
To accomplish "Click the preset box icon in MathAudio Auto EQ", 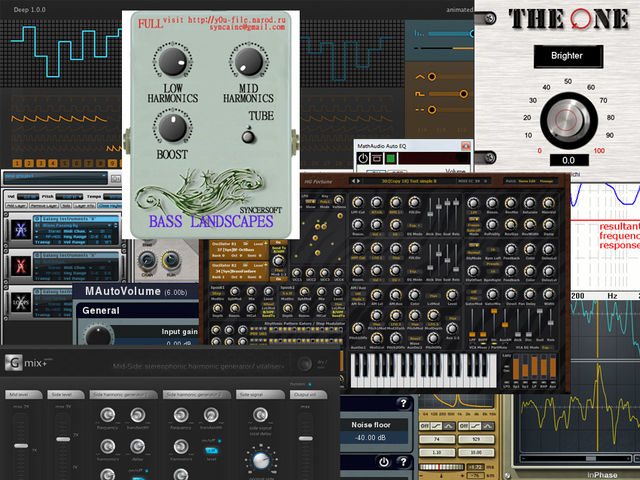I will (377, 158).
